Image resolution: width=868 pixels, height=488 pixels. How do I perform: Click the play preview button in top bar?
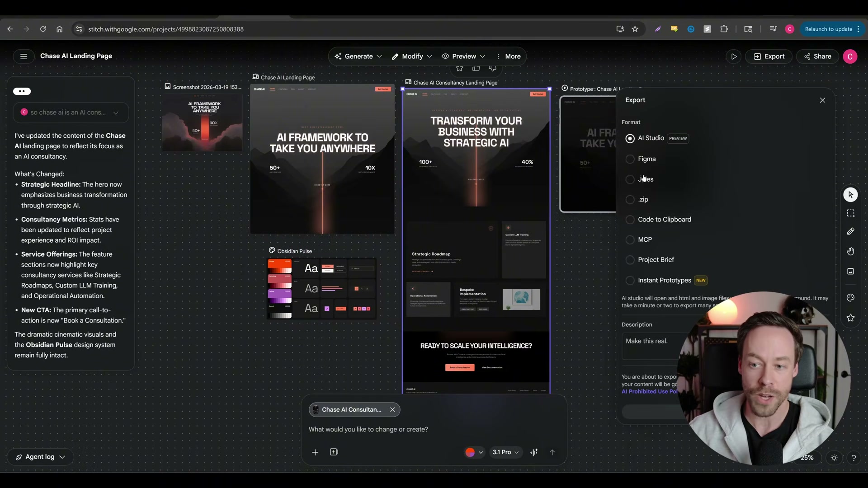point(733,56)
